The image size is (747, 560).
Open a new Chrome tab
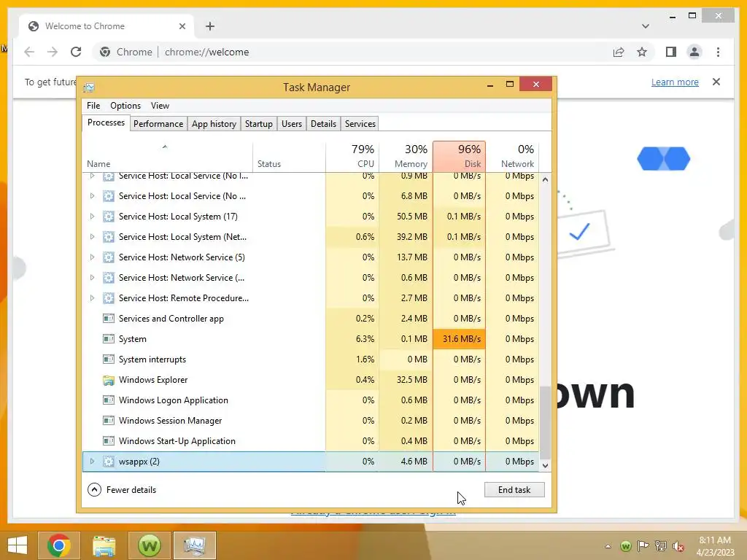(x=210, y=26)
